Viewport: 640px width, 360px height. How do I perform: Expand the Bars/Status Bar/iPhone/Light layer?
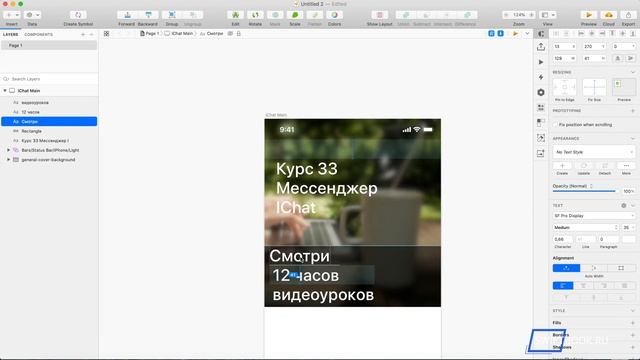9,150
